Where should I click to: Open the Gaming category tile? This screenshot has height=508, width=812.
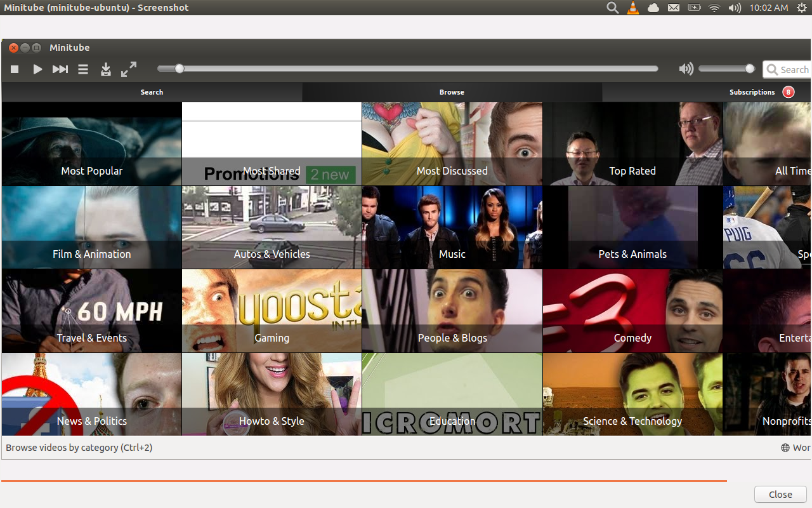tap(272, 311)
